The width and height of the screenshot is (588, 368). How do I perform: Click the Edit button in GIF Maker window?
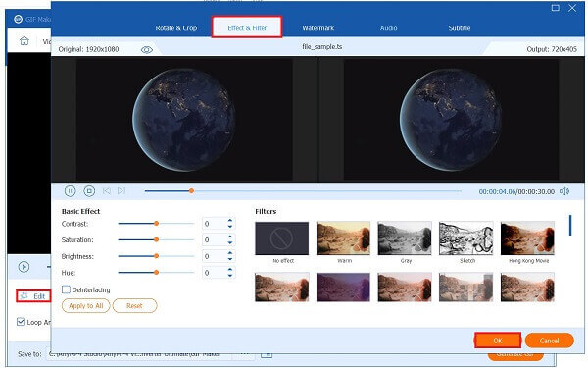pyautogui.click(x=33, y=296)
